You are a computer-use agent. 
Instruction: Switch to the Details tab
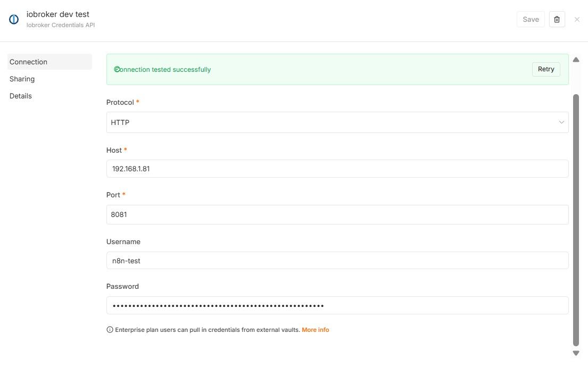pyautogui.click(x=21, y=96)
